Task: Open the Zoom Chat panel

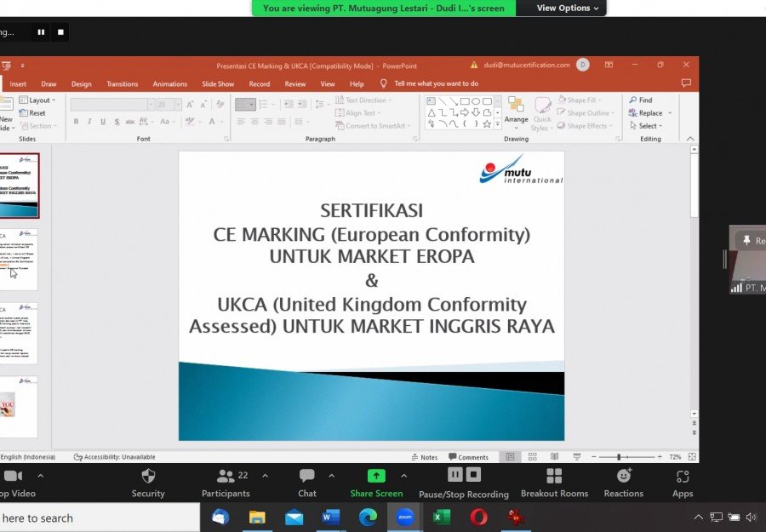Action: 306,475
